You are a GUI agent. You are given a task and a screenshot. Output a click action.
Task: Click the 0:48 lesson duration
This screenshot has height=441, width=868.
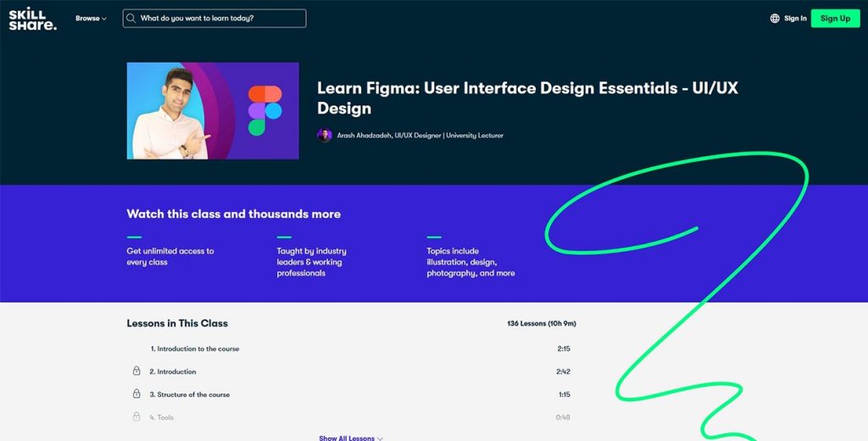(x=563, y=417)
